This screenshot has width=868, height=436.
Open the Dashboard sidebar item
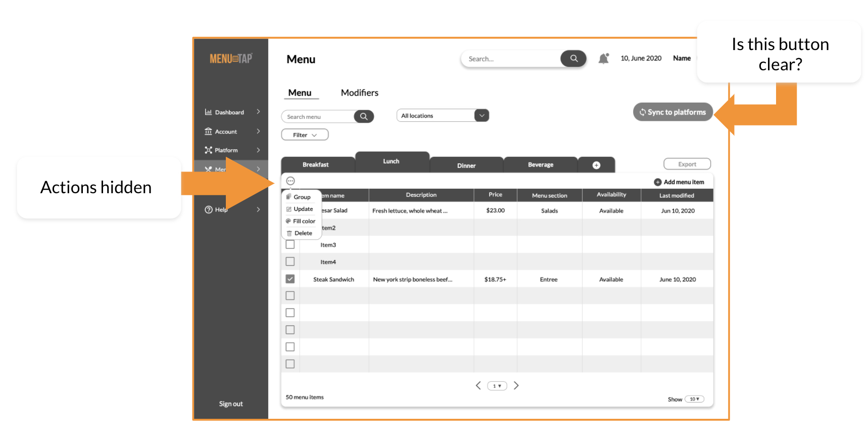(231, 112)
